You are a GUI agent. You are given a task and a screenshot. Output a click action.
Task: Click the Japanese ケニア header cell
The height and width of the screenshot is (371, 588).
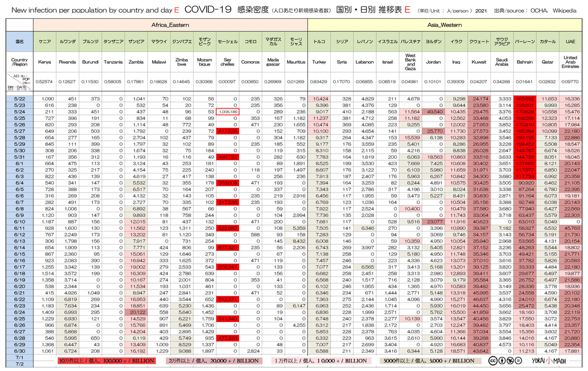pos(45,42)
